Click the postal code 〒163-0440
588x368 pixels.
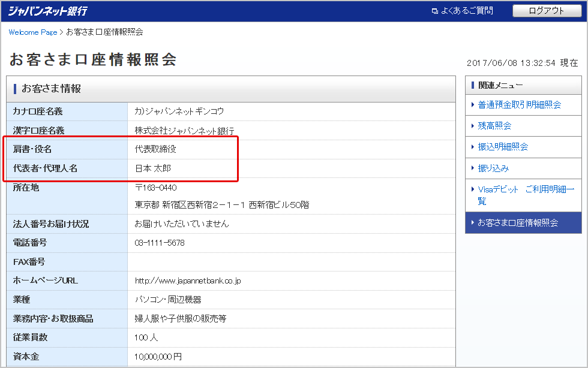155,188
